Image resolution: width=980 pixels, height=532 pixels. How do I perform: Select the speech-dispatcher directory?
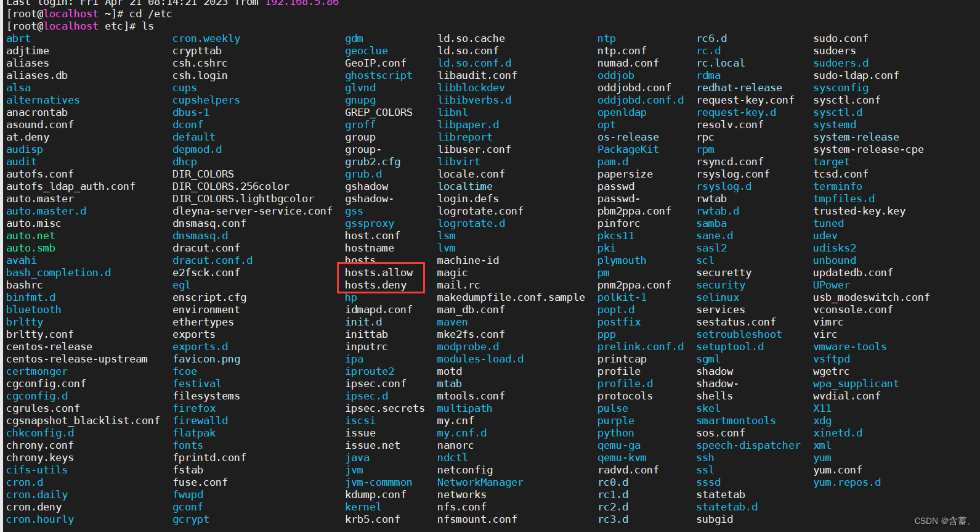[748, 445]
